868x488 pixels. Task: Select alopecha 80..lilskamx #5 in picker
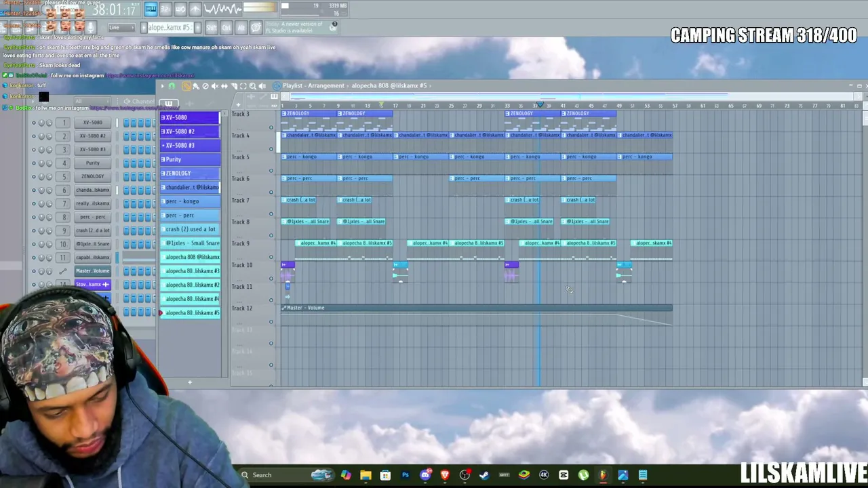point(190,313)
